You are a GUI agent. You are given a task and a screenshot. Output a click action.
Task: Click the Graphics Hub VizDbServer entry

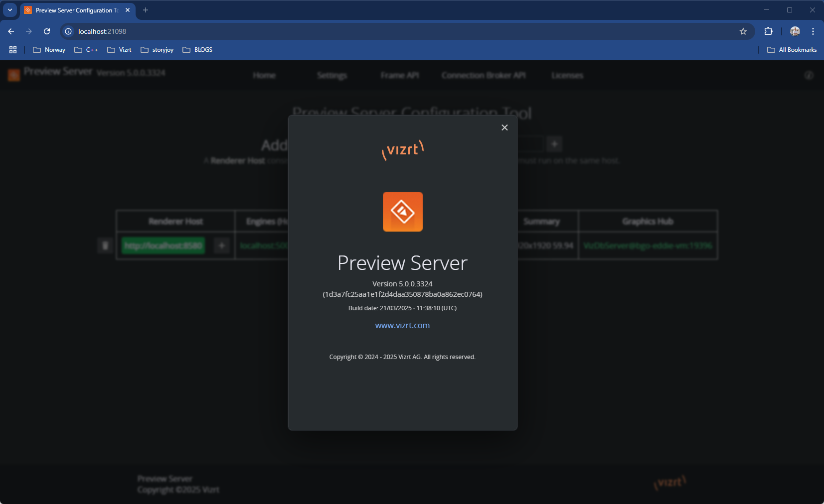[x=648, y=246]
